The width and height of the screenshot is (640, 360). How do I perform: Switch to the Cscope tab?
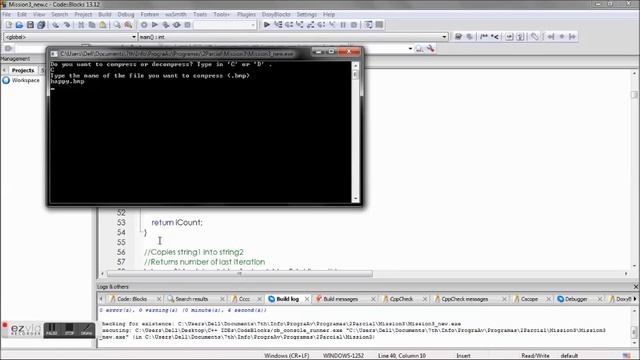pyautogui.click(x=529, y=299)
